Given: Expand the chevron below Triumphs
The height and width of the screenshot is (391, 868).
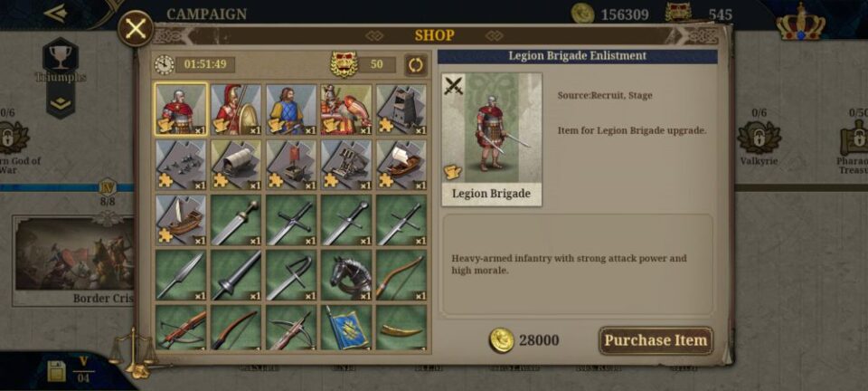Looking at the screenshot, I should coord(61,103).
